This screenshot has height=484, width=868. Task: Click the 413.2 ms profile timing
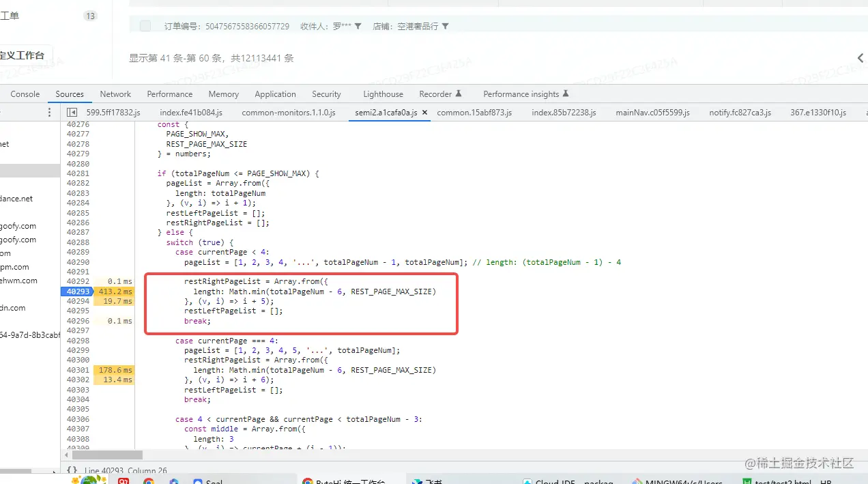click(x=115, y=291)
